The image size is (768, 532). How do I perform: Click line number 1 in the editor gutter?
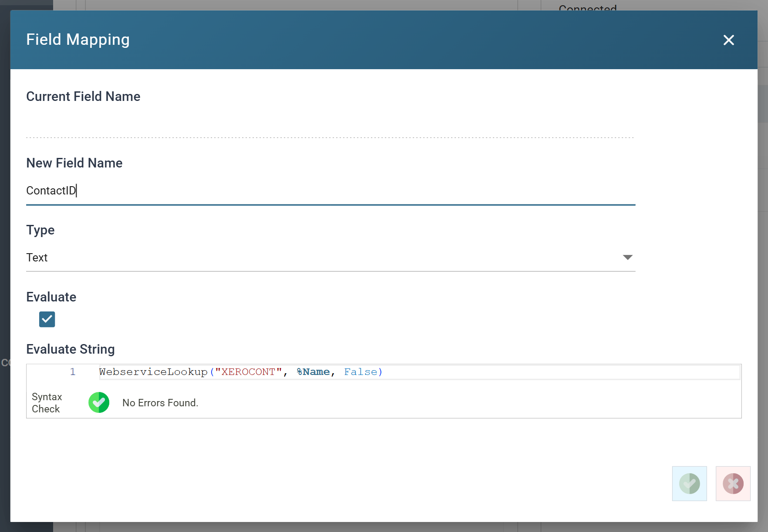(x=73, y=372)
